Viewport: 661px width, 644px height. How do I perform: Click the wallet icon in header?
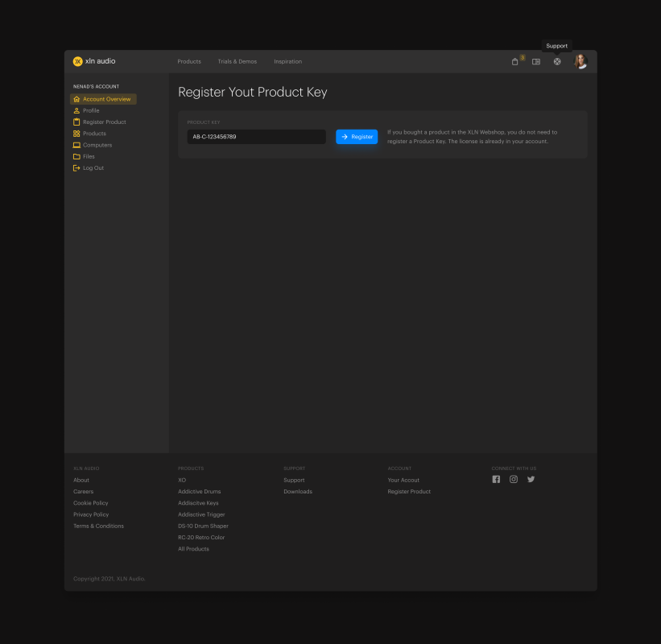pyautogui.click(x=536, y=62)
